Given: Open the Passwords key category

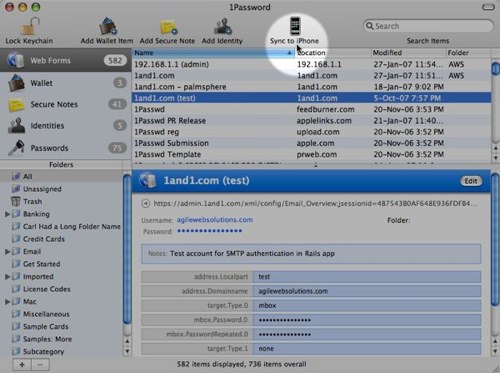Looking at the screenshot, I should point(65,148).
